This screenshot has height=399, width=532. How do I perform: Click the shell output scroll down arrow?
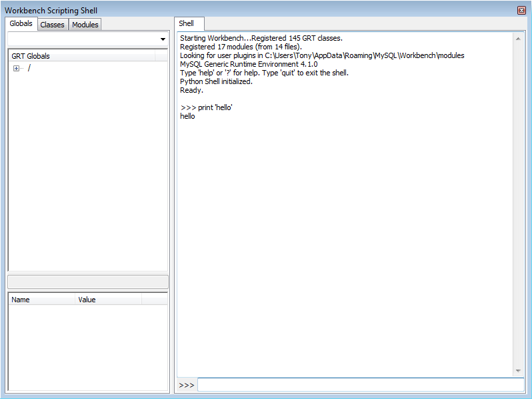click(x=518, y=370)
